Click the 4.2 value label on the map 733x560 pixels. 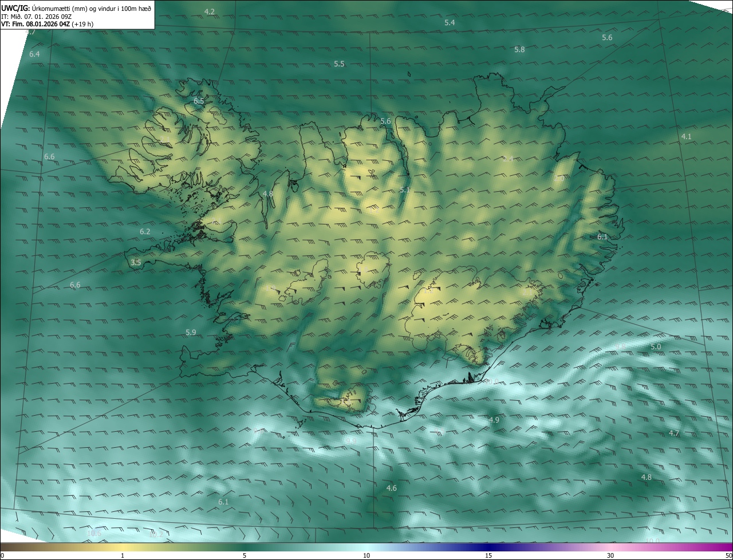tap(210, 12)
